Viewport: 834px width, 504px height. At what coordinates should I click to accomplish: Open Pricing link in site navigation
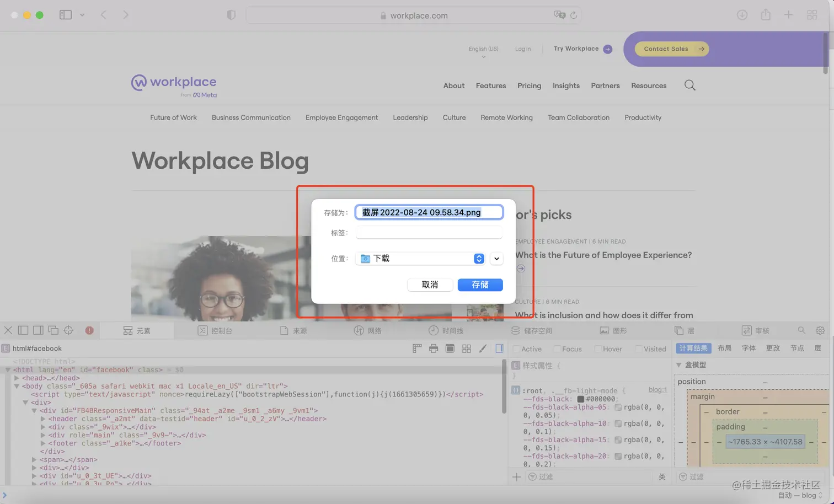[x=529, y=85]
